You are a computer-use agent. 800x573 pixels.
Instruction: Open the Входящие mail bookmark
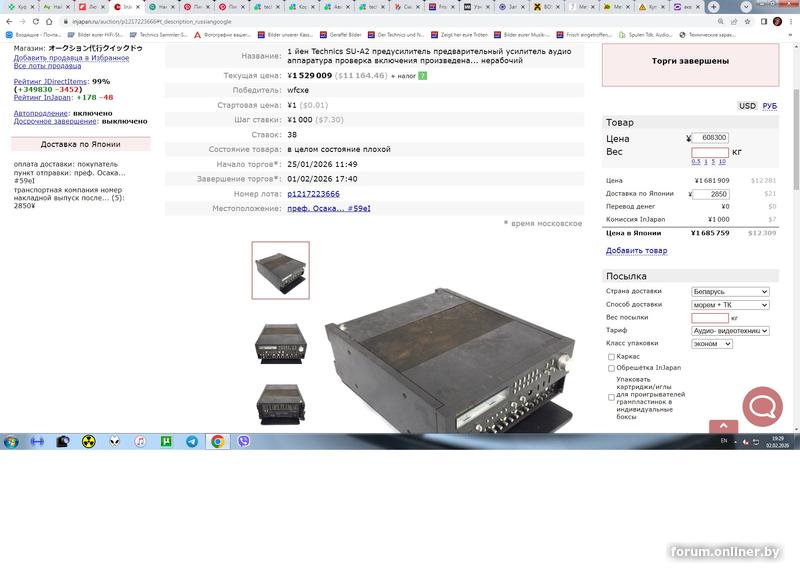pos(33,35)
